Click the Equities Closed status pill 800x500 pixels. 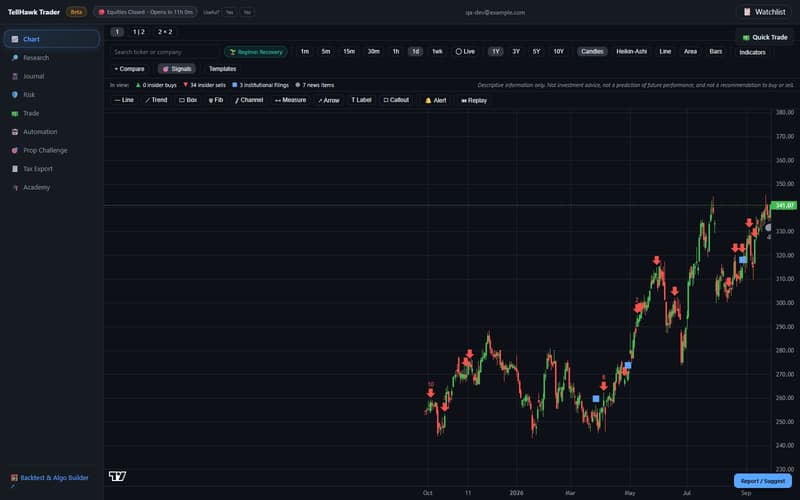click(x=145, y=12)
